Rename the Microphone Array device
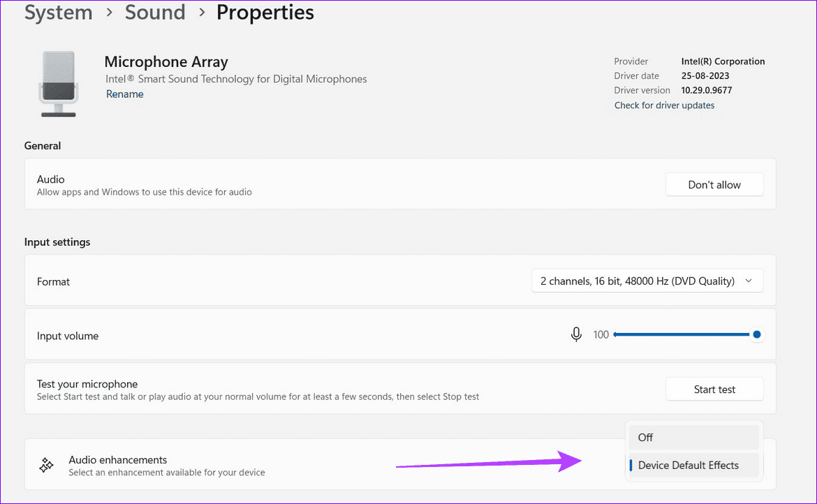817x504 pixels. (124, 94)
